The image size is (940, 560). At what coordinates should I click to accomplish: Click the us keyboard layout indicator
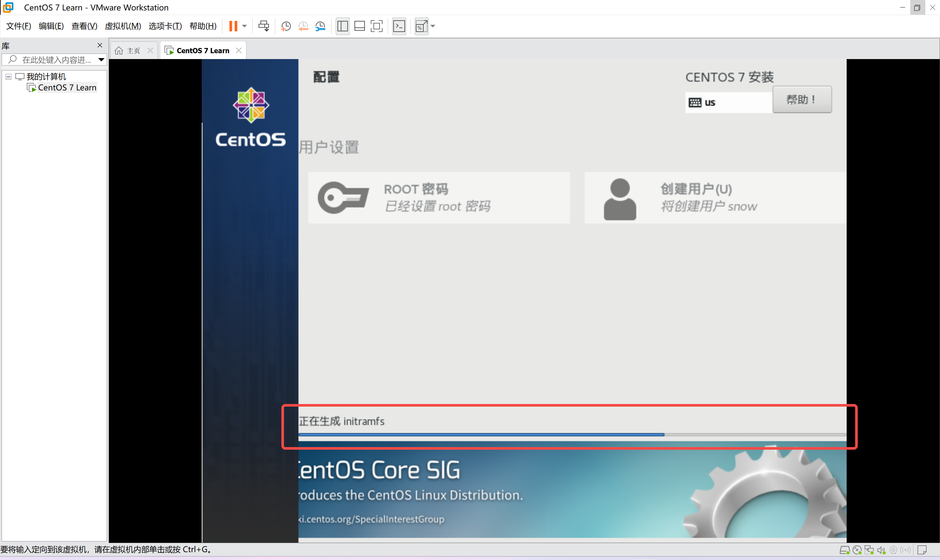point(728,102)
